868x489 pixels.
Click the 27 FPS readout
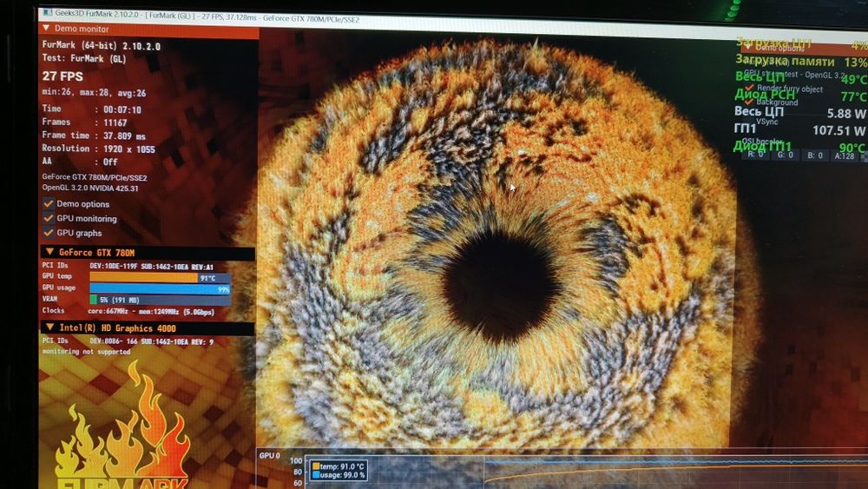click(62, 76)
